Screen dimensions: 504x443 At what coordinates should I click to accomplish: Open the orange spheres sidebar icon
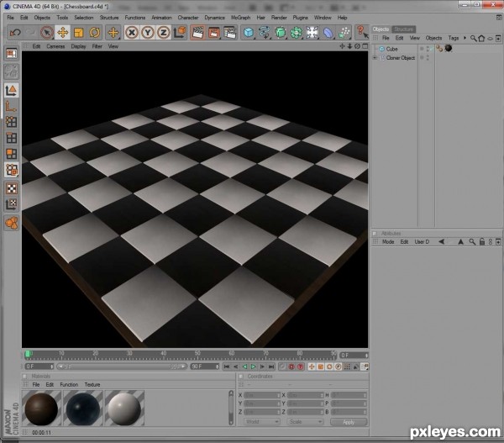[x=12, y=223]
